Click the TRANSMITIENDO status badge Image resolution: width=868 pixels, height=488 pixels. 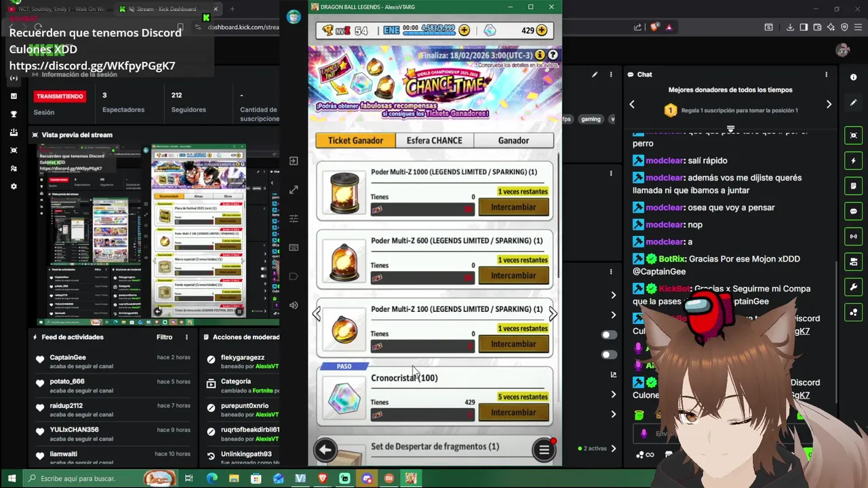60,96
